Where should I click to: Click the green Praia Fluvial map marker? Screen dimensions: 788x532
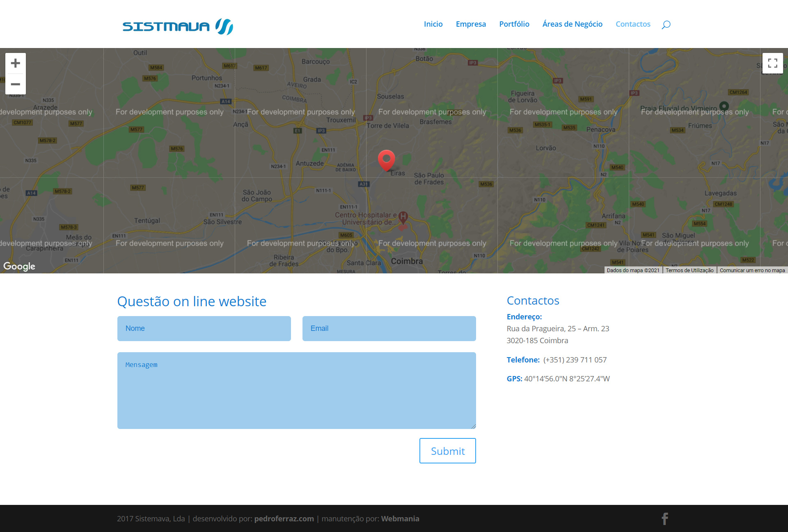(x=724, y=106)
